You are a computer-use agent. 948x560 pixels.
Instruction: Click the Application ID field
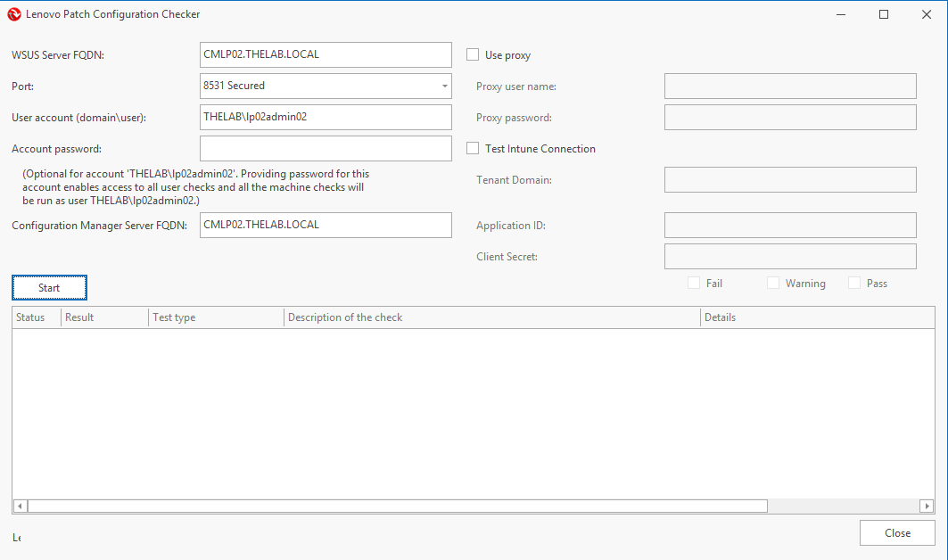(790, 225)
